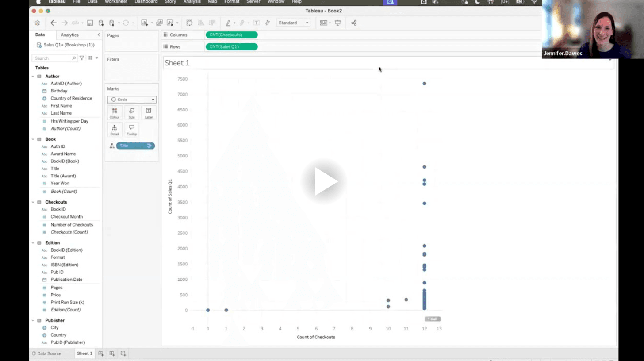Screen dimensions: 644x361
Task: Open the Standard fit dropdown
Action: click(294, 23)
